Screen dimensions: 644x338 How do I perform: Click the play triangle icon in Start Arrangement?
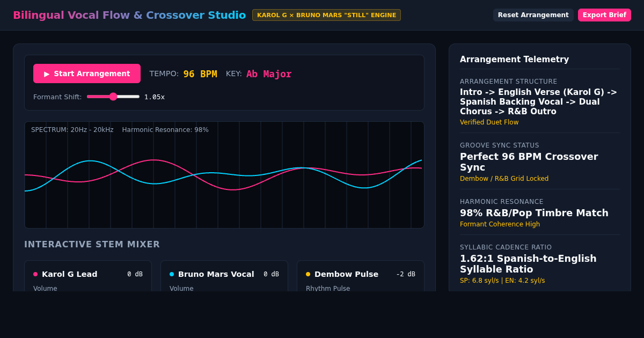[47, 74]
